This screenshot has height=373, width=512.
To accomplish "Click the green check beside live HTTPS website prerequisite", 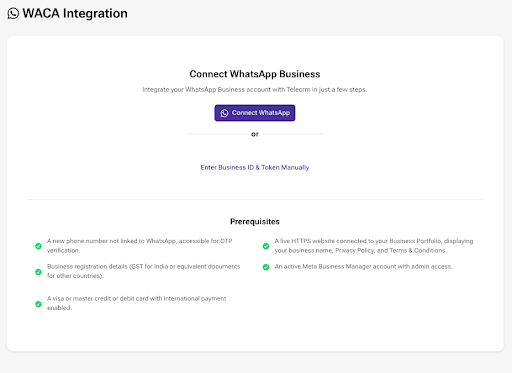I will pos(266,246).
